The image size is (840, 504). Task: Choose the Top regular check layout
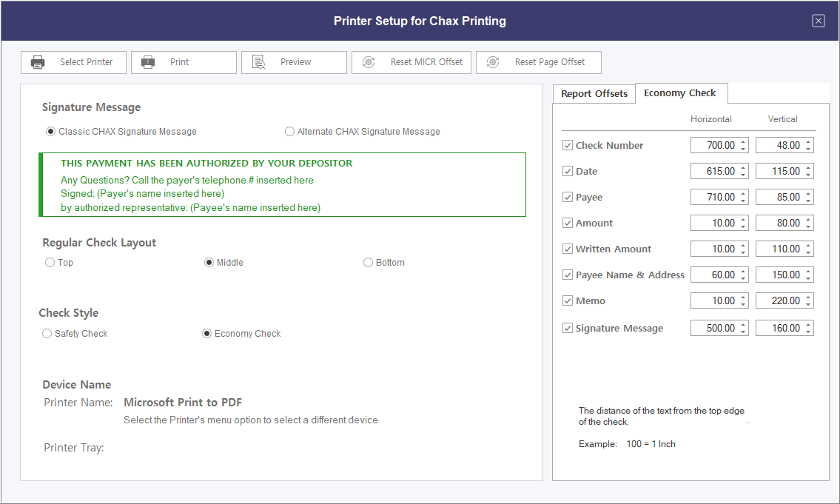click(x=50, y=263)
